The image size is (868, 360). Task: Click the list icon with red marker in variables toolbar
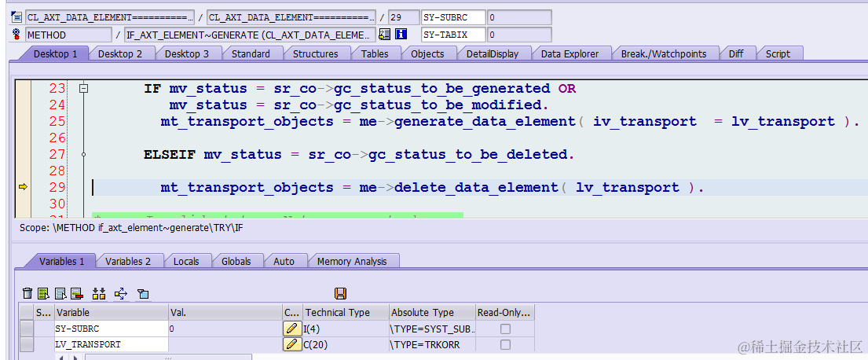click(x=77, y=293)
